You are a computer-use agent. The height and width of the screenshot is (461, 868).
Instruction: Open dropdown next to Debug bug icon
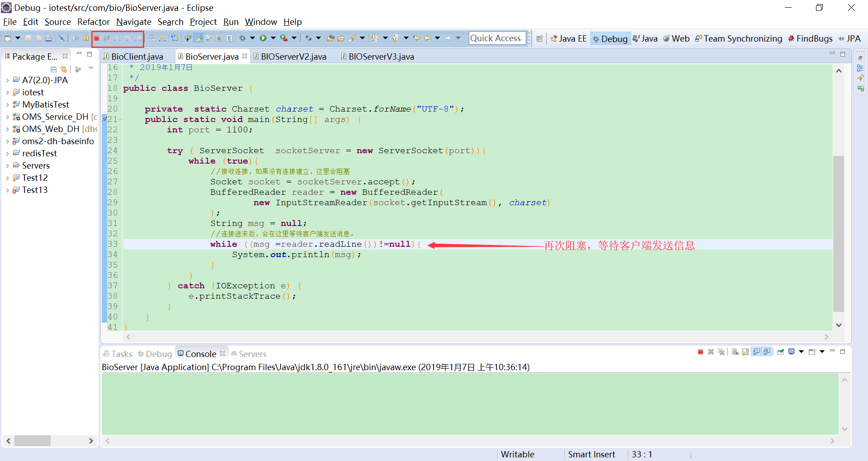(x=252, y=38)
